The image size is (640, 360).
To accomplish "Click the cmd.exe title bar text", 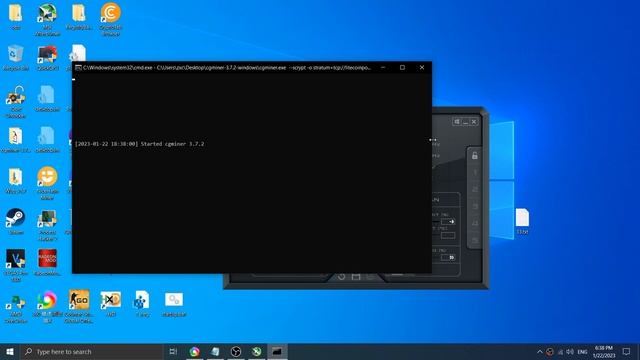I will click(227, 68).
